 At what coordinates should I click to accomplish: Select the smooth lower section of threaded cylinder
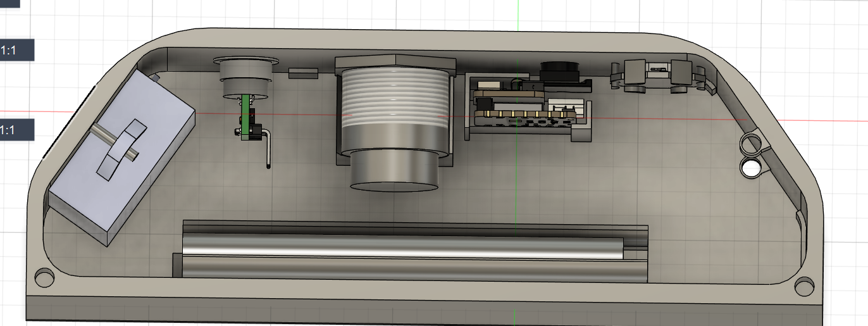395,171
